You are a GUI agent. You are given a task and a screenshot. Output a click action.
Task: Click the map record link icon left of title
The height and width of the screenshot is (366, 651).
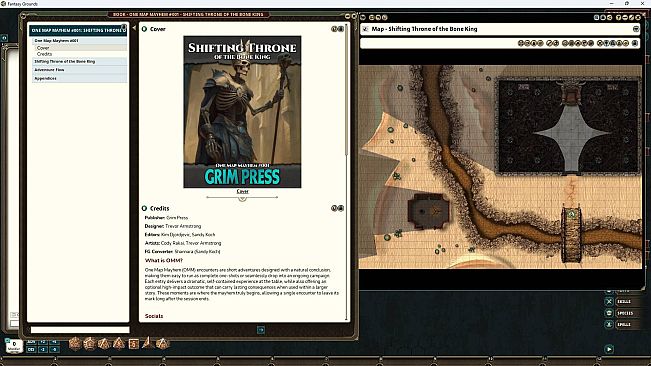(365, 29)
